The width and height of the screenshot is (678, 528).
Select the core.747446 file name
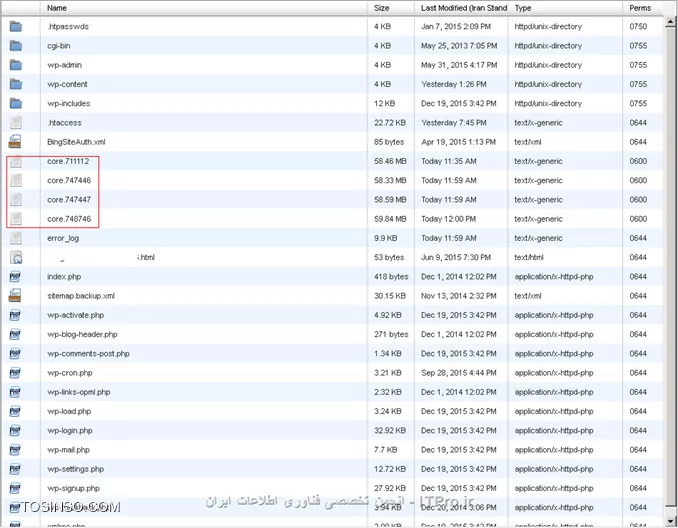tap(69, 180)
